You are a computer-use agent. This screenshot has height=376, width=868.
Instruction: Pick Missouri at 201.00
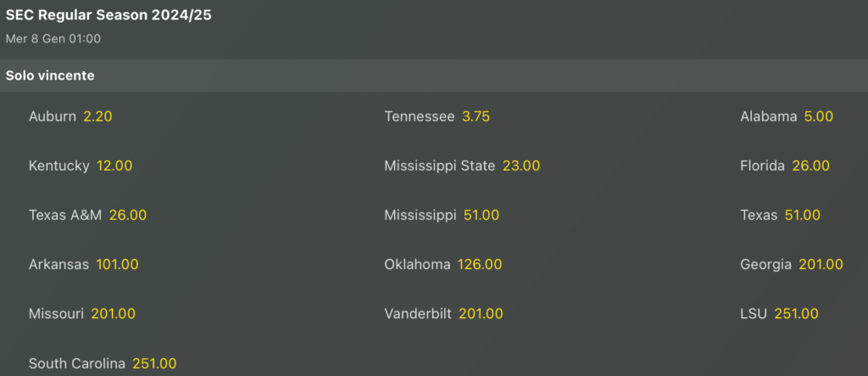[x=113, y=313]
